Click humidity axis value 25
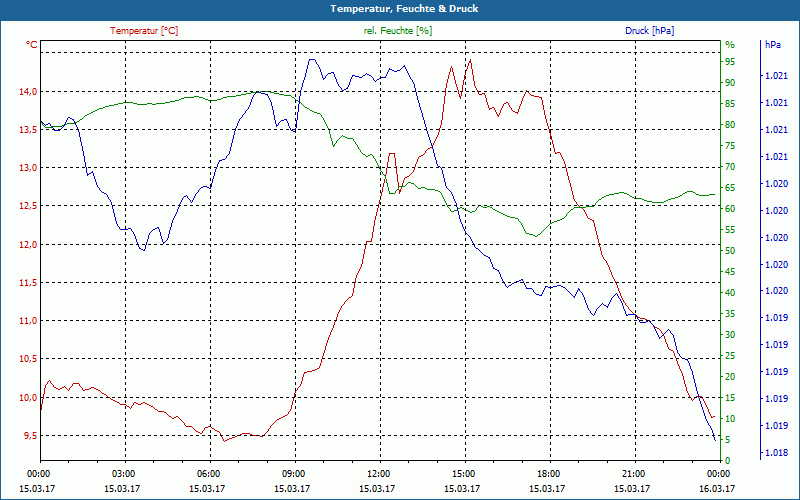Viewport: 800px width, 500px height. pyautogui.click(x=730, y=356)
